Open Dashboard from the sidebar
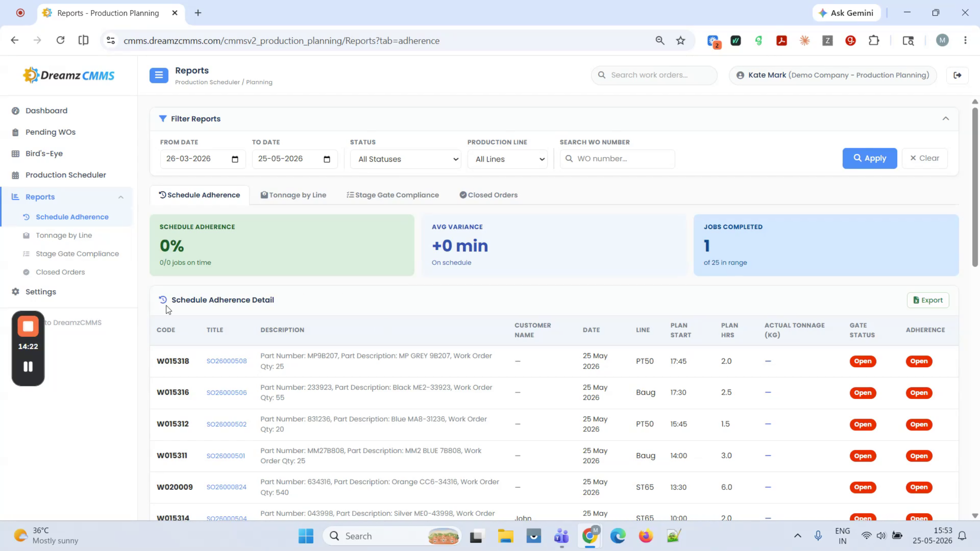 [46, 111]
